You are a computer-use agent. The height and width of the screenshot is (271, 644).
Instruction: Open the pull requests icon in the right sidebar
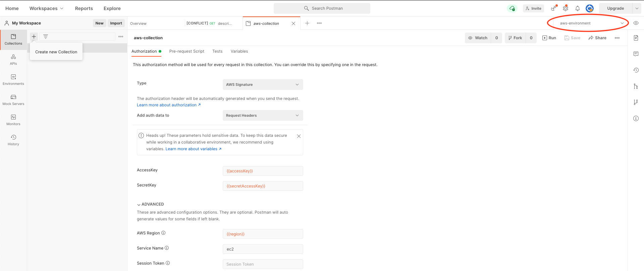636,86
